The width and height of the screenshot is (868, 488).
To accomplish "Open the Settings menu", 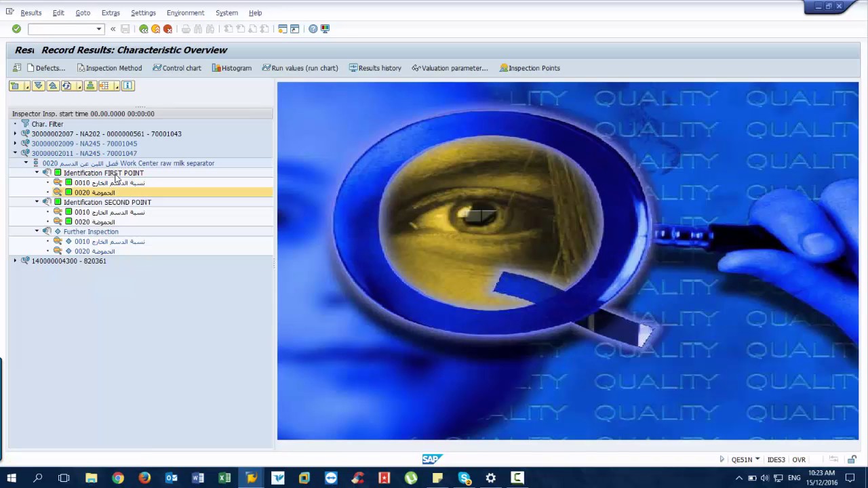I will pos(143,13).
